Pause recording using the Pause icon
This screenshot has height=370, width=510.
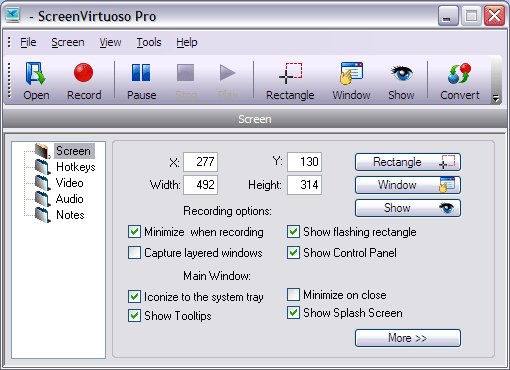[x=141, y=81]
